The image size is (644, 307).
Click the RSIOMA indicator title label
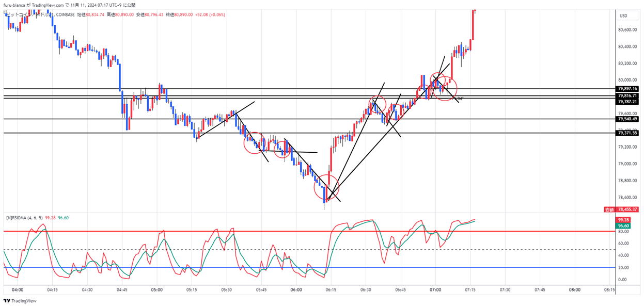[24, 218]
